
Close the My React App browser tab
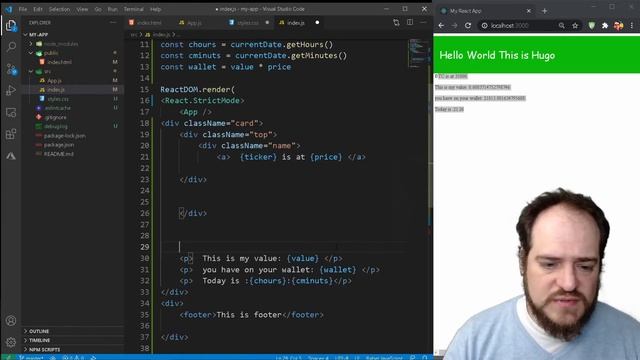(x=529, y=11)
